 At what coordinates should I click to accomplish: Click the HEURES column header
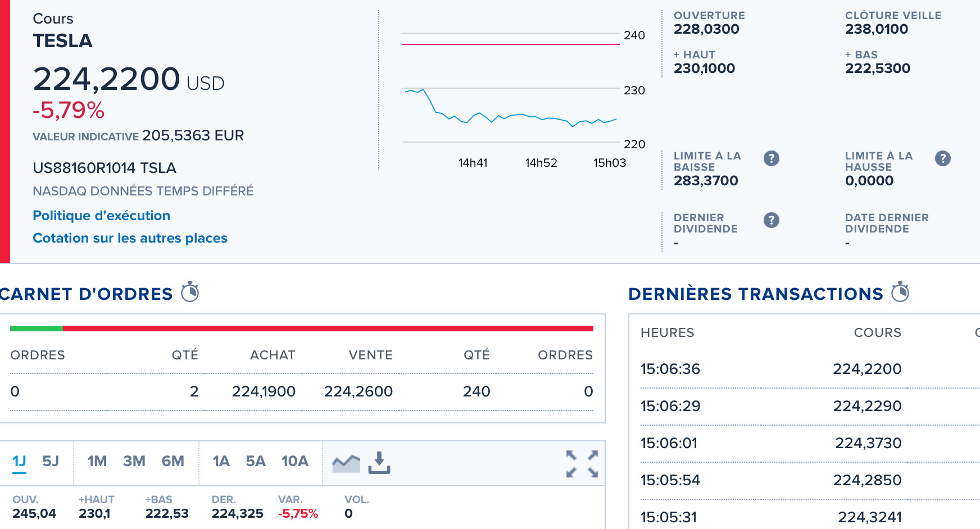click(x=668, y=332)
